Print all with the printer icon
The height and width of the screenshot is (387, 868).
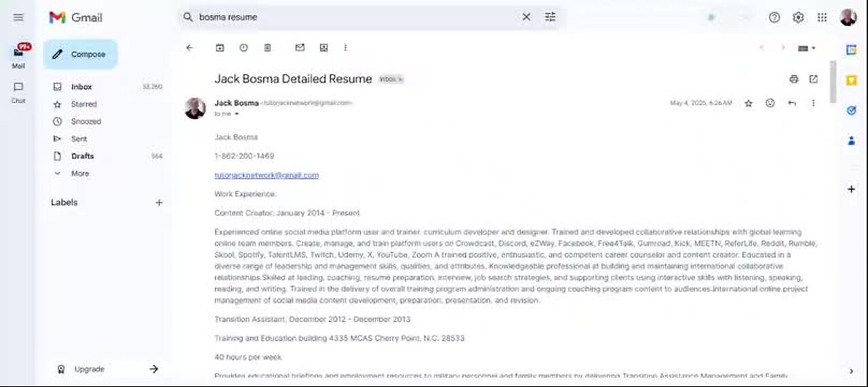pos(794,79)
